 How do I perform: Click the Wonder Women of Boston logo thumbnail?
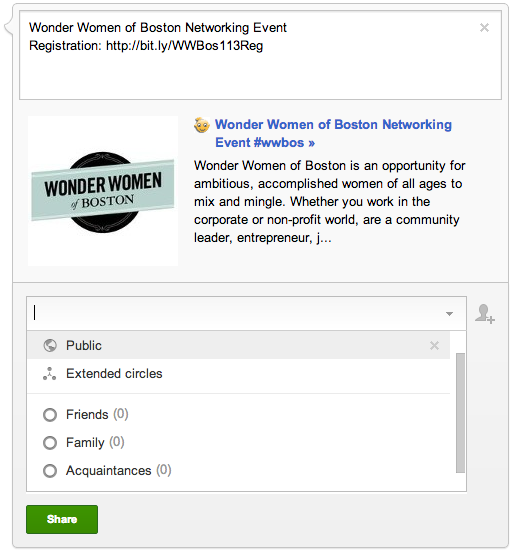103,191
